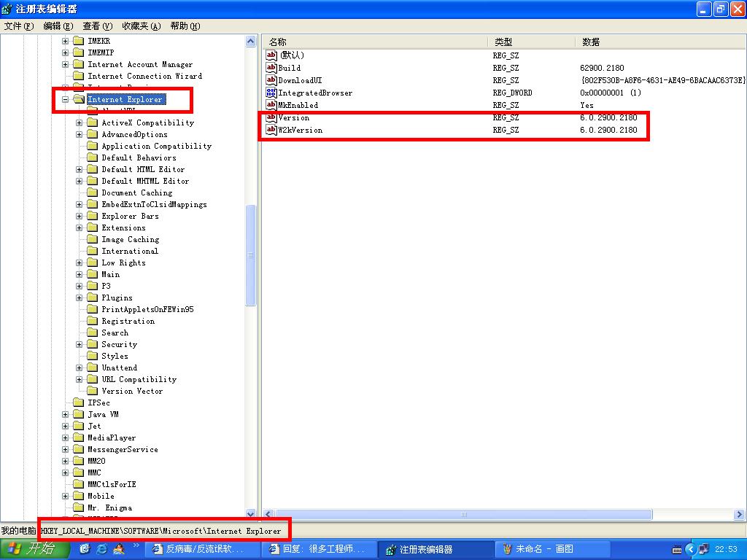747x560 pixels.
Task: Select the PrintAppletsOnFEWin95 key
Action: pos(147,309)
